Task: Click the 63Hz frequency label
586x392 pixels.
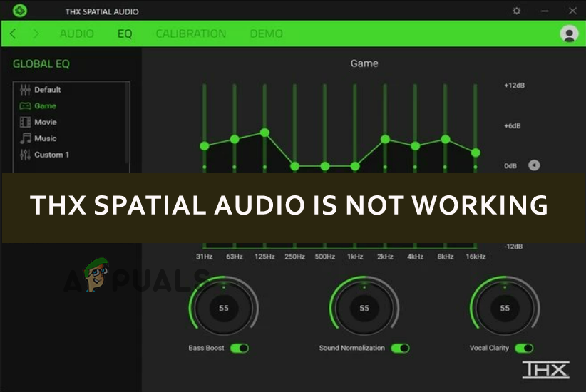Action: pos(235,257)
